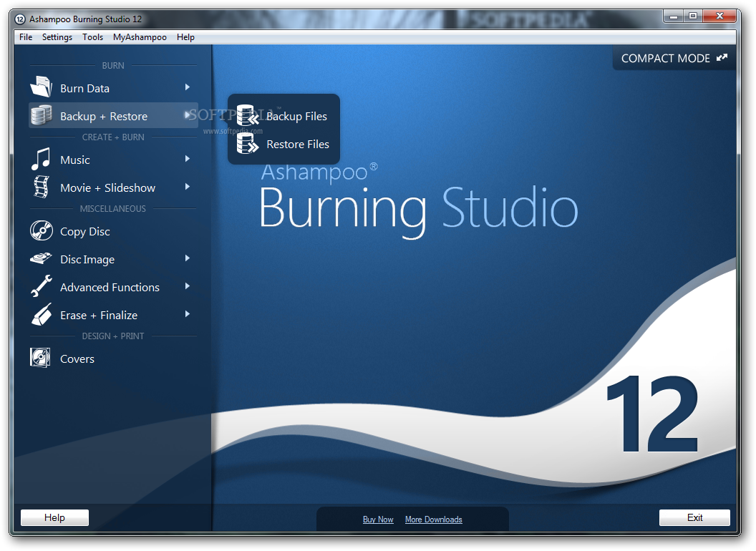
Task: Switch to COMPACT MODE
Action: [x=674, y=59]
